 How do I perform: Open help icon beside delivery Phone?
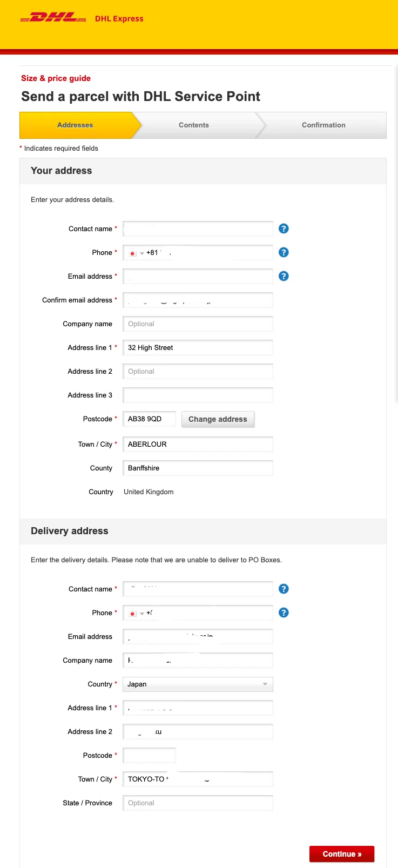point(284,613)
